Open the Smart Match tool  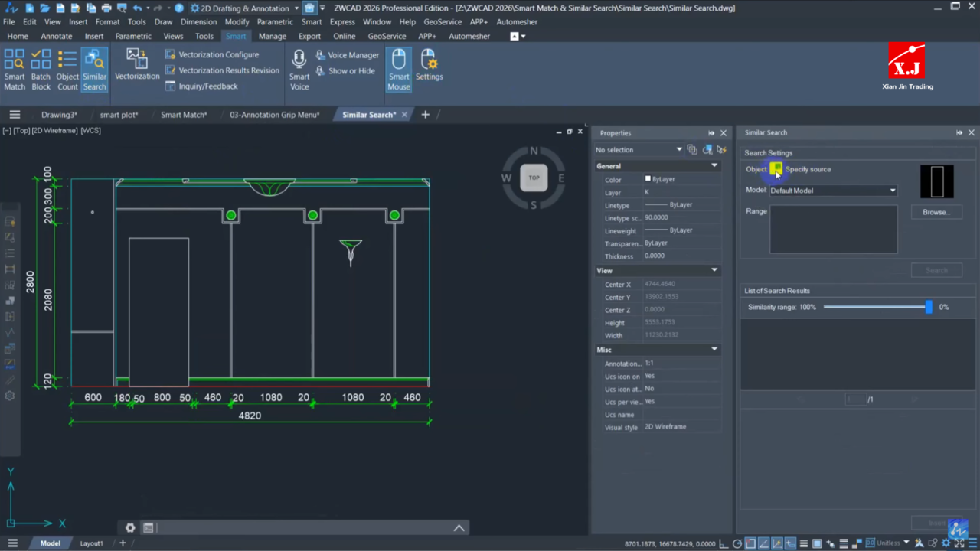[15, 70]
